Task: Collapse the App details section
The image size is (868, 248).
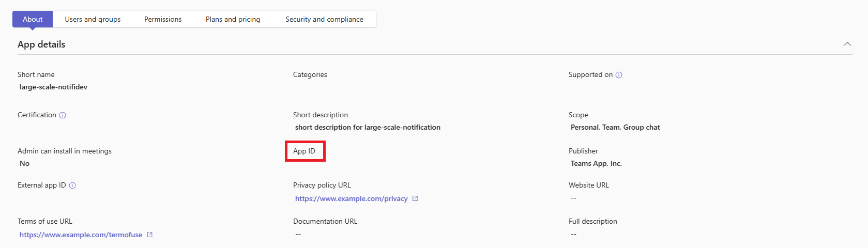Action: (847, 44)
